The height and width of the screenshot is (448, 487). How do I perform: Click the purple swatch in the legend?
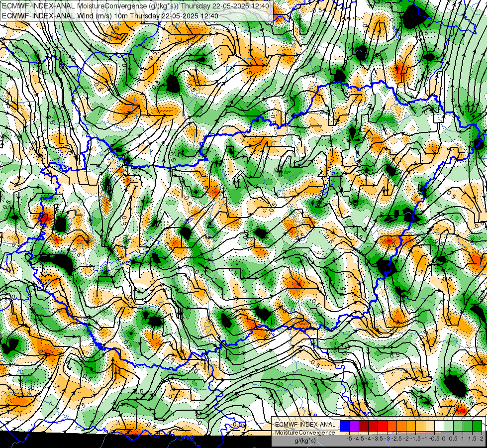pos(354,426)
